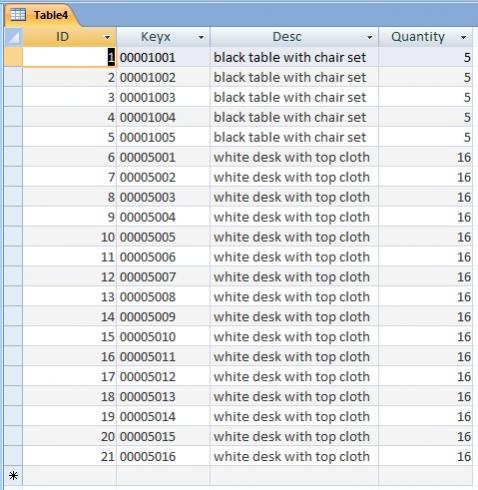Click the Desc cell in row 5
Image resolution: width=478 pixels, height=490 pixels.
pyautogui.click(x=294, y=137)
